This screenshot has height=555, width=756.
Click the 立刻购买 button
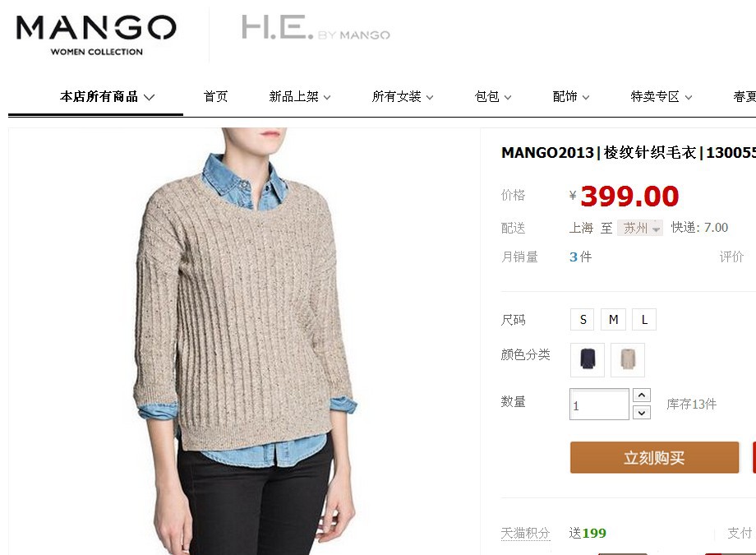pos(654,457)
